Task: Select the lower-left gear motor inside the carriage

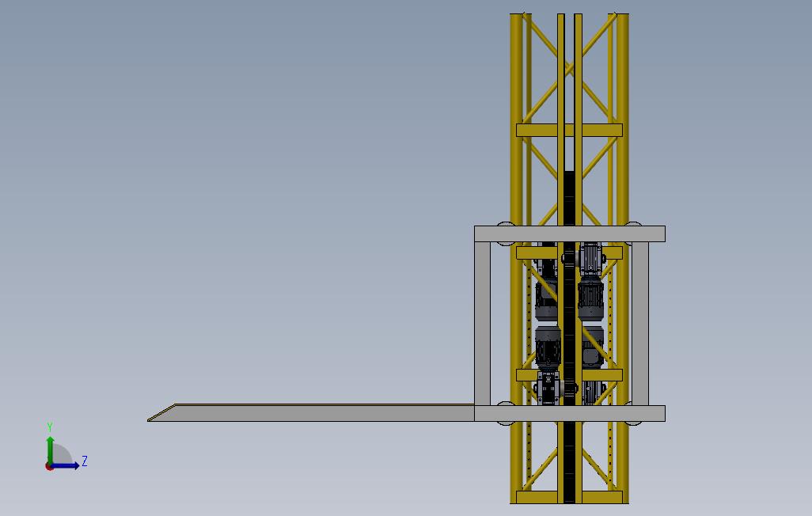Action: 548,366
